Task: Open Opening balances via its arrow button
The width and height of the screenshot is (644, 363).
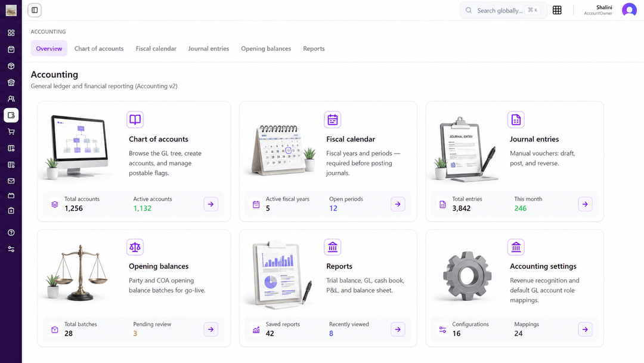Action: (210, 330)
